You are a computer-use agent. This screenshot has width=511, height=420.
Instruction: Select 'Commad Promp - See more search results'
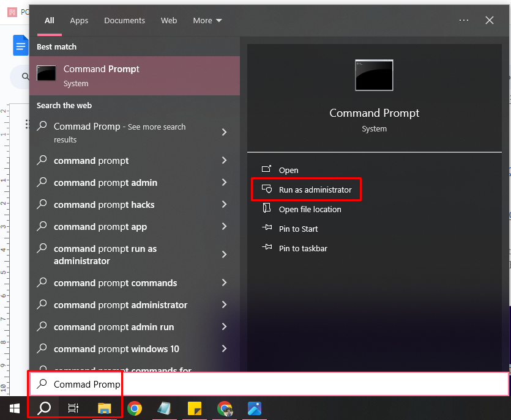point(135,133)
